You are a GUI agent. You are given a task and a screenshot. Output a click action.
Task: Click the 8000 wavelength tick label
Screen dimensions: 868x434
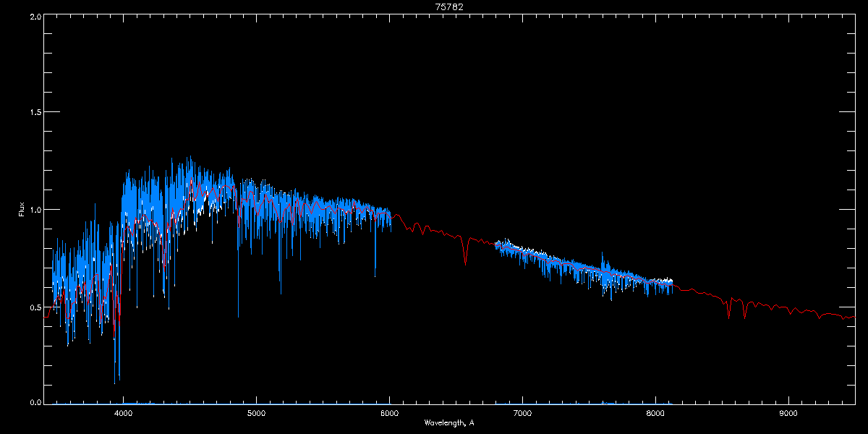tap(655, 414)
